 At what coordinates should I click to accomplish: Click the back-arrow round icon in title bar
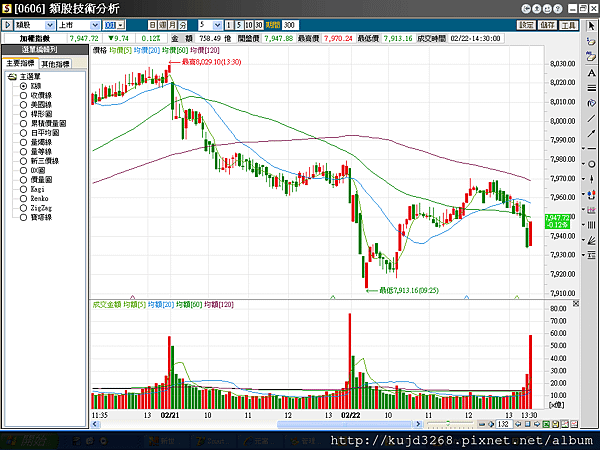tap(526, 8)
